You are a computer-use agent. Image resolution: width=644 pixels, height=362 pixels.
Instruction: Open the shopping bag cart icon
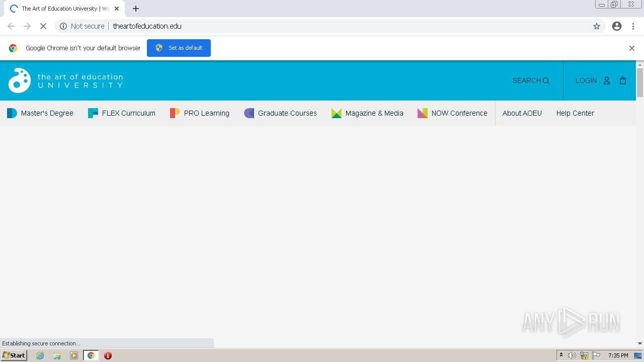pyautogui.click(x=623, y=80)
